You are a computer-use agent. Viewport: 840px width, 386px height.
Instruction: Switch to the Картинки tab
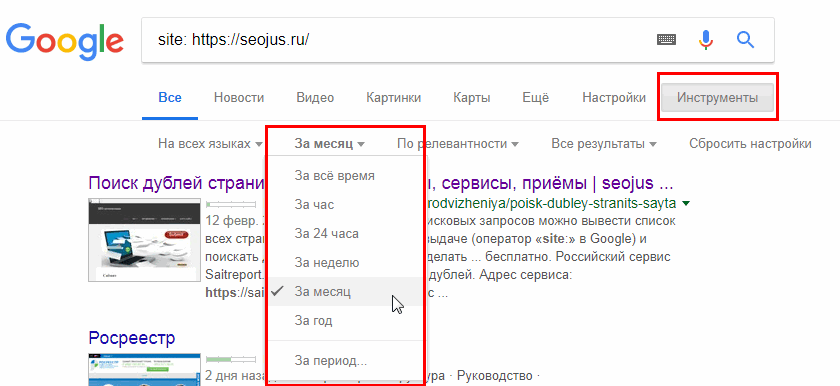click(394, 98)
